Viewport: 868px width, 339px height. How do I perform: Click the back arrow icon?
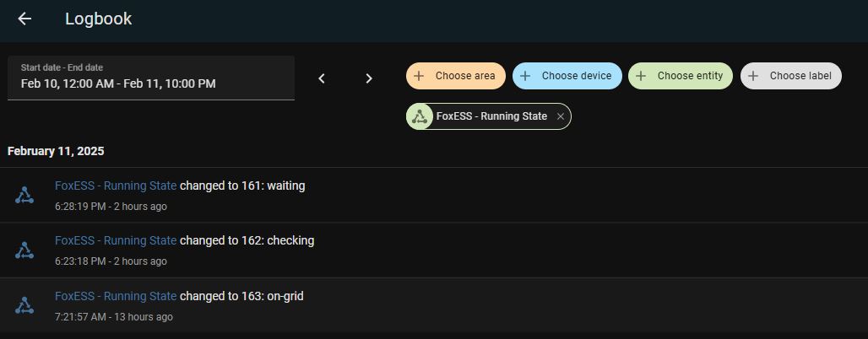click(x=24, y=19)
